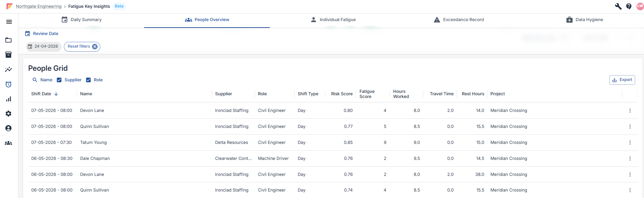
Task: Sort by Rest Hours column header
Action: pyautogui.click(x=473, y=94)
